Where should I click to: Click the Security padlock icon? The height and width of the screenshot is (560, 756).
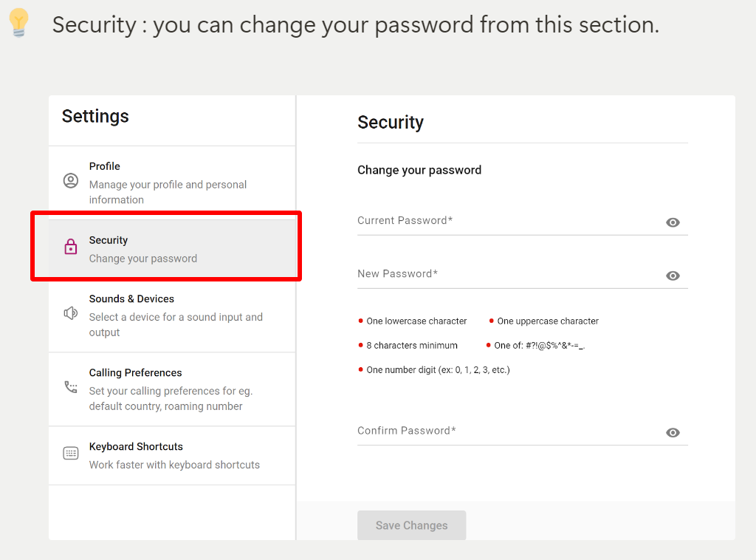(71, 247)
